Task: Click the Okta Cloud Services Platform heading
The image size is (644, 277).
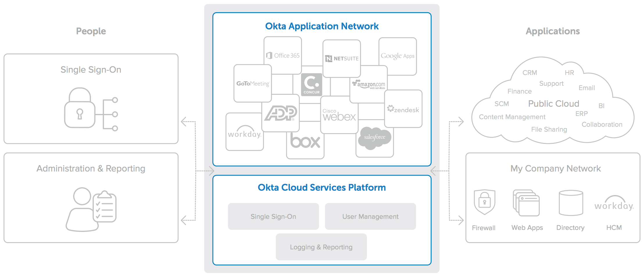Action: click(322, 187)
